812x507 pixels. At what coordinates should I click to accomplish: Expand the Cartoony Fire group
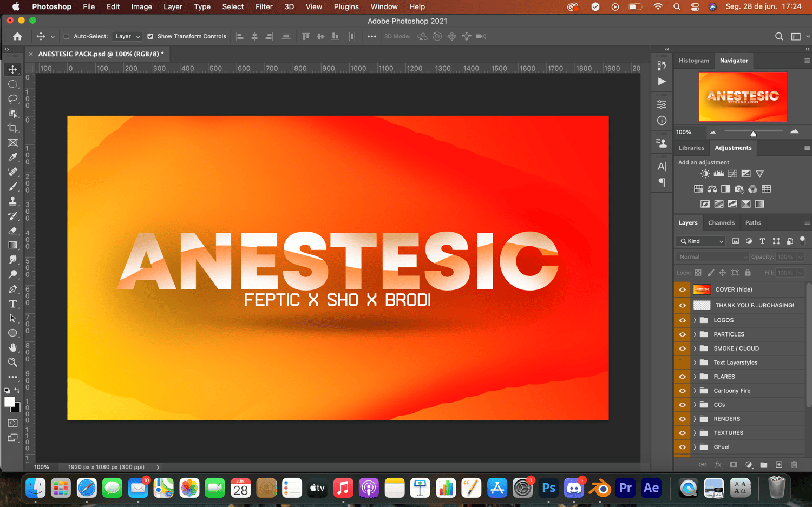[x=695, y=391]
